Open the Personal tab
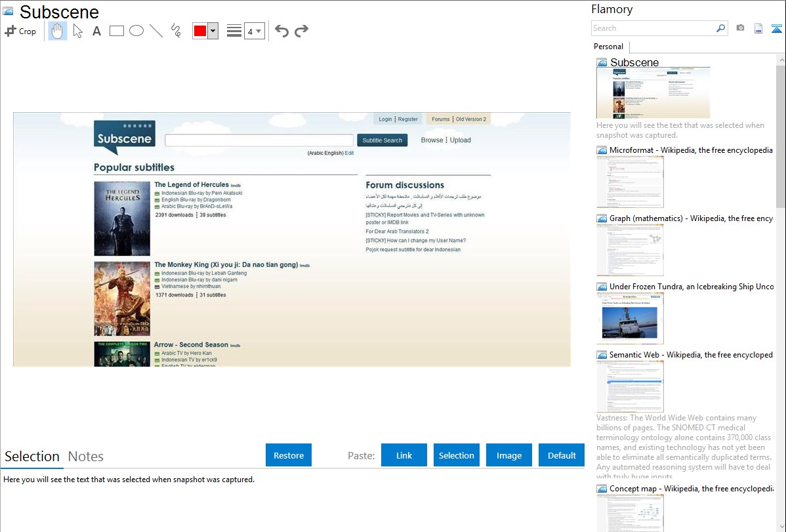Viewport: 786px width, 532px height. [608, 47]
